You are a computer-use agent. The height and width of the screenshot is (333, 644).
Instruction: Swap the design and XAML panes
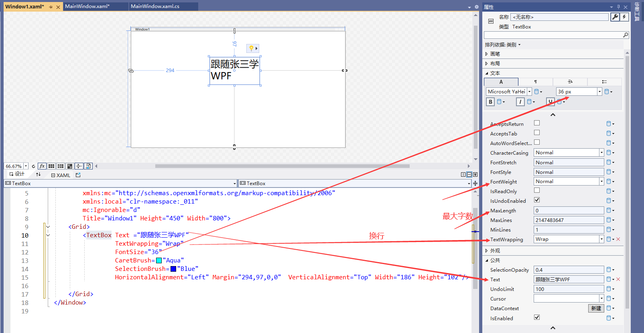(x=38, y=175)
